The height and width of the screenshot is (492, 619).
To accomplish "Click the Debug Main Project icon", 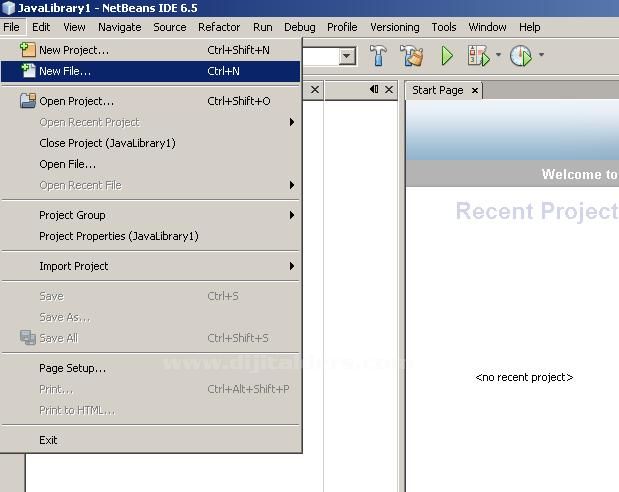I will (478, 56).
